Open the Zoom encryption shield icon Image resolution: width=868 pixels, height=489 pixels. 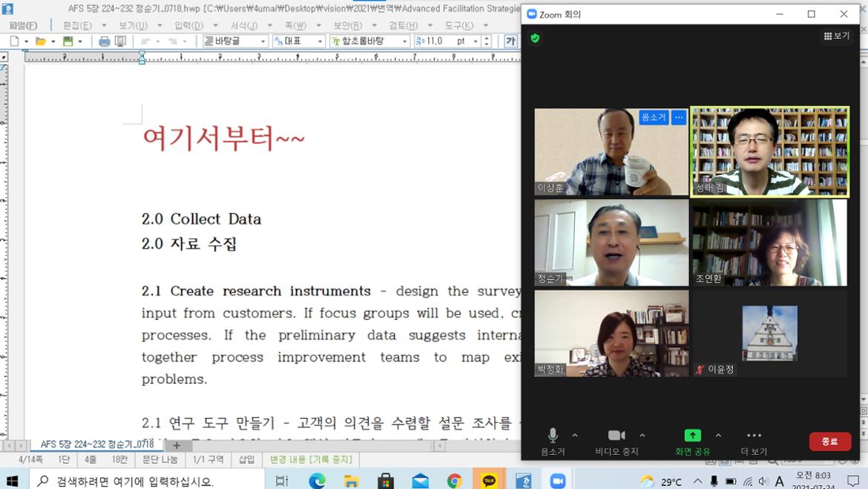click(x=535, y=38)
